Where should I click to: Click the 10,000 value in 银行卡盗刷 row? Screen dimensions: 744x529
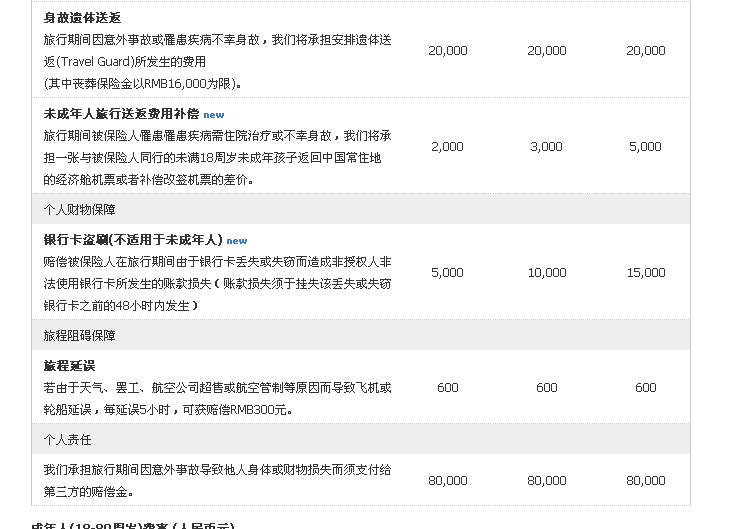tap(547, 273)
